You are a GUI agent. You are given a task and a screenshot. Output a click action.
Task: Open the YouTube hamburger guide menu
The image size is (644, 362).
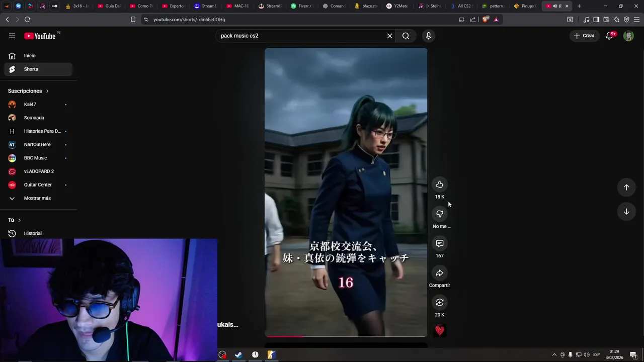[x=12, y=36]
